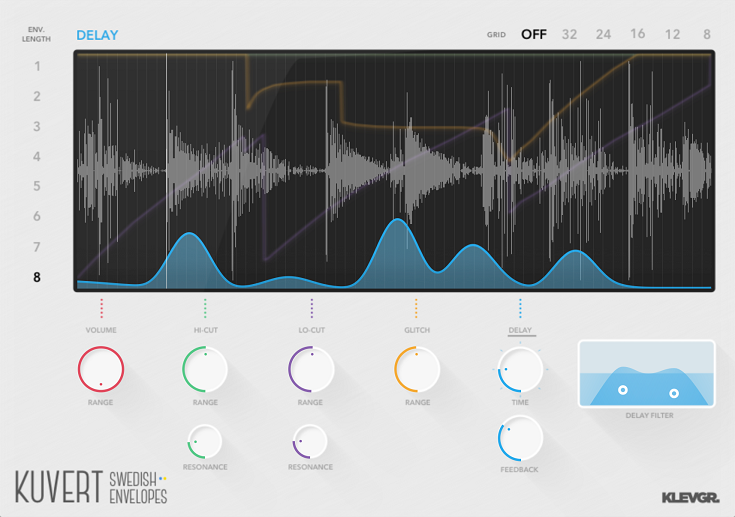Select the VOLUME envelope tab
Screen dimensions: 735x517
click(x=101, y=330)
